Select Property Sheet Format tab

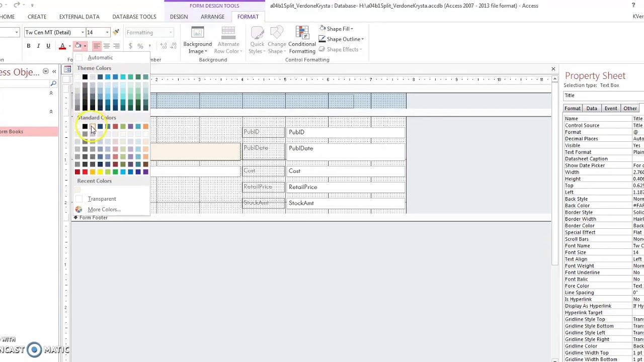tap(573, 109)
